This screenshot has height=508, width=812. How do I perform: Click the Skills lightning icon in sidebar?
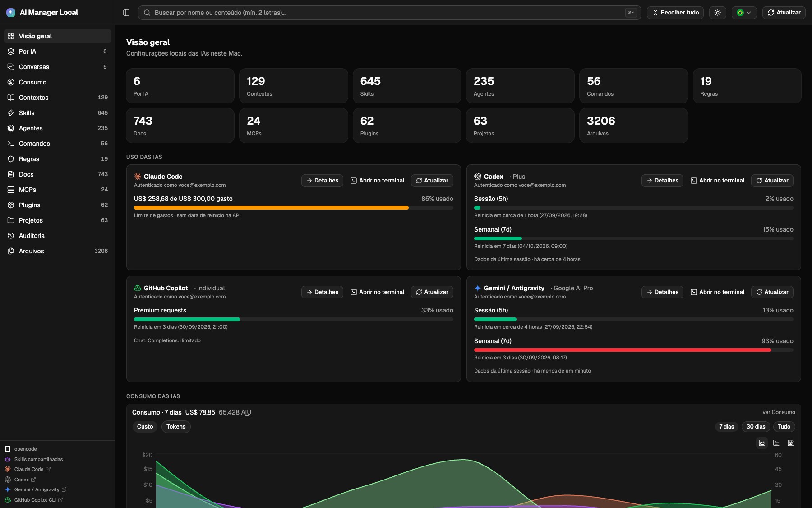point(11,113)
